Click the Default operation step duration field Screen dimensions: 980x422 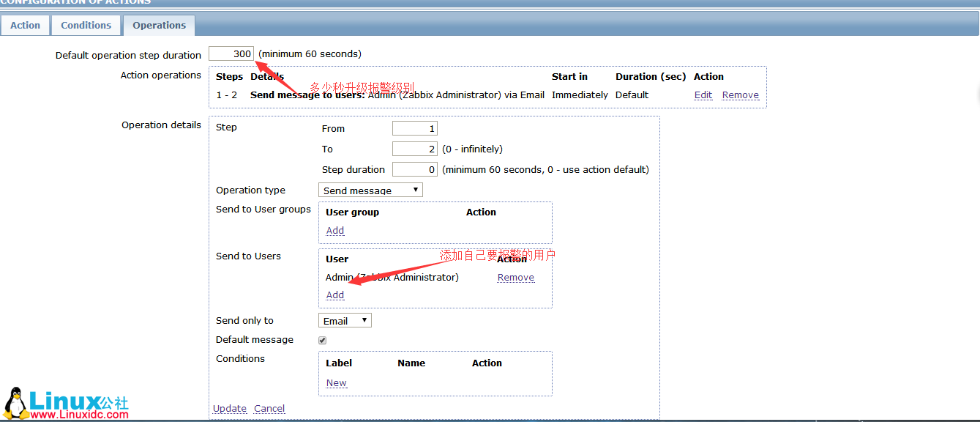point(231,53)
